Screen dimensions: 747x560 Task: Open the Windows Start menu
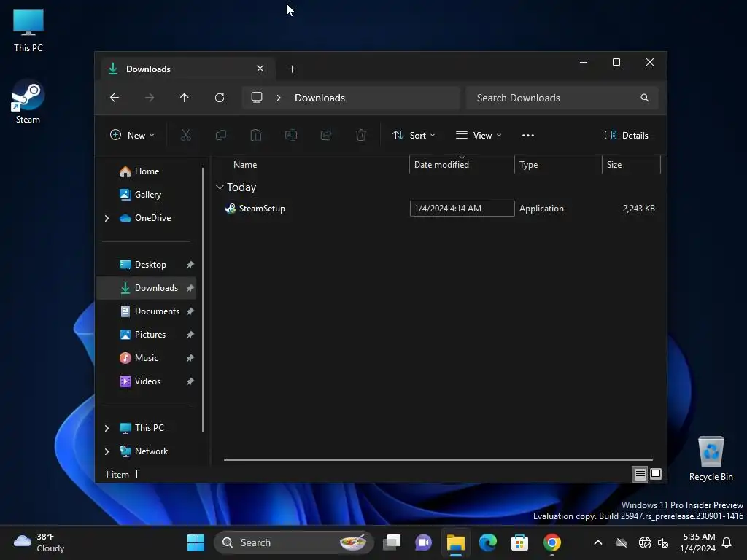(196, 542)
